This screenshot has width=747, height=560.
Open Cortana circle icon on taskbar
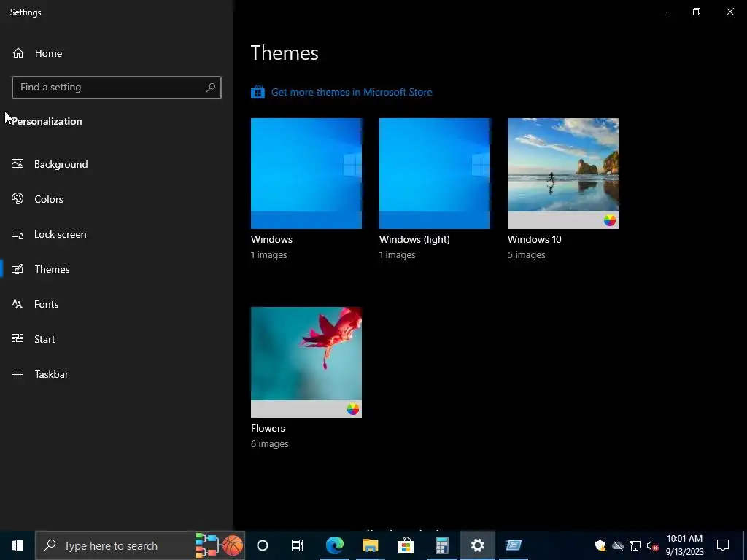[x=263, y=545]
